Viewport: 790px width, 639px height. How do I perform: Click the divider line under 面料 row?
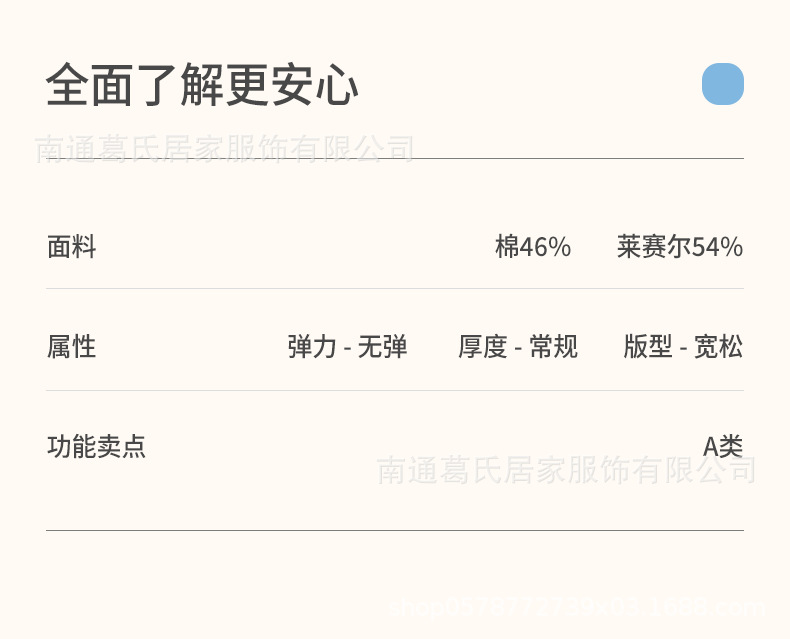[395, 289]
